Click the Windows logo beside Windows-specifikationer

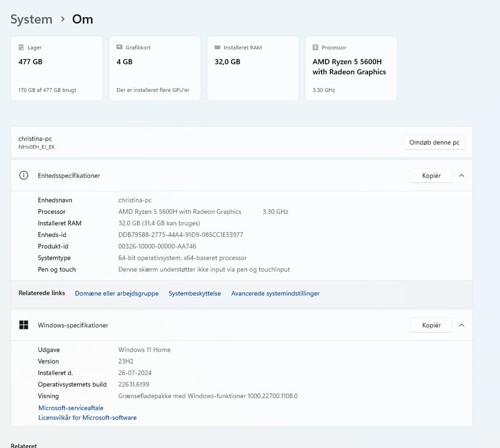[x=23, y=325]
